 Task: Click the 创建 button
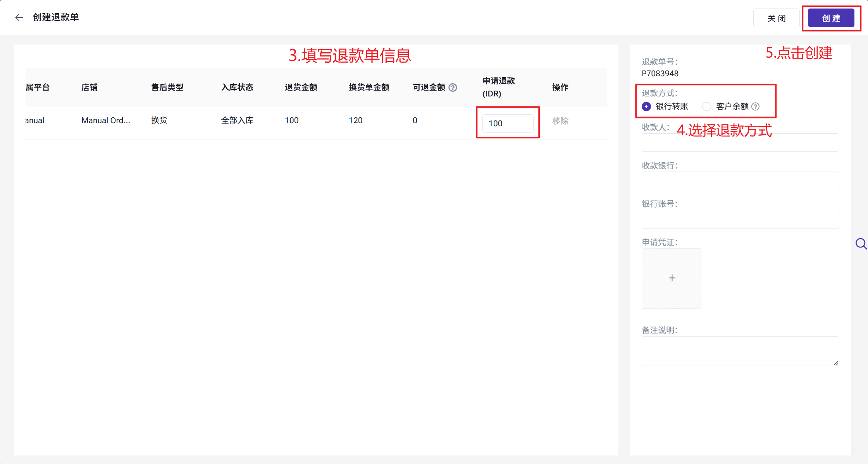pos(831,18)
